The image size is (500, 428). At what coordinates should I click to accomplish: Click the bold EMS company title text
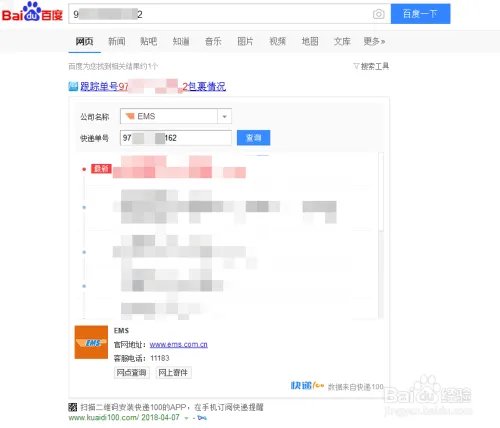(121, 331)
